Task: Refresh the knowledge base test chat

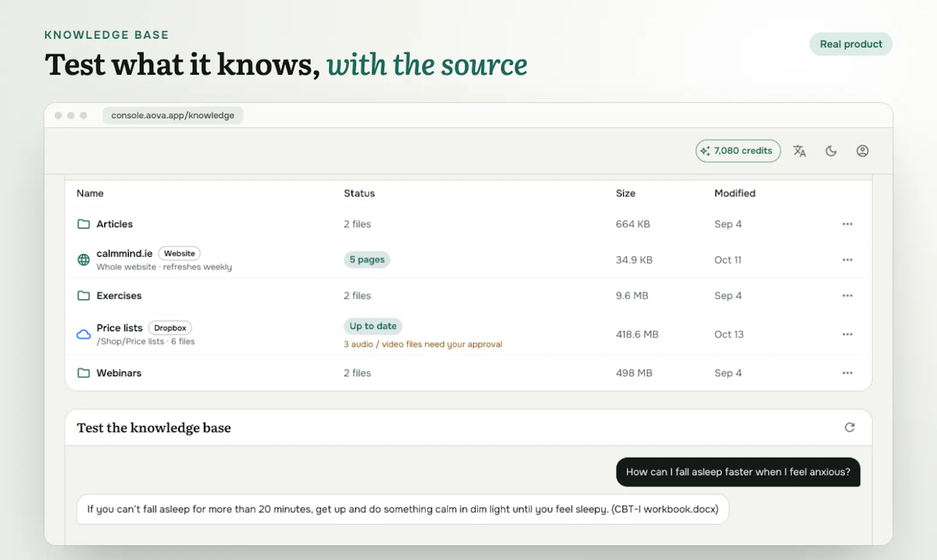Action: 850,428
